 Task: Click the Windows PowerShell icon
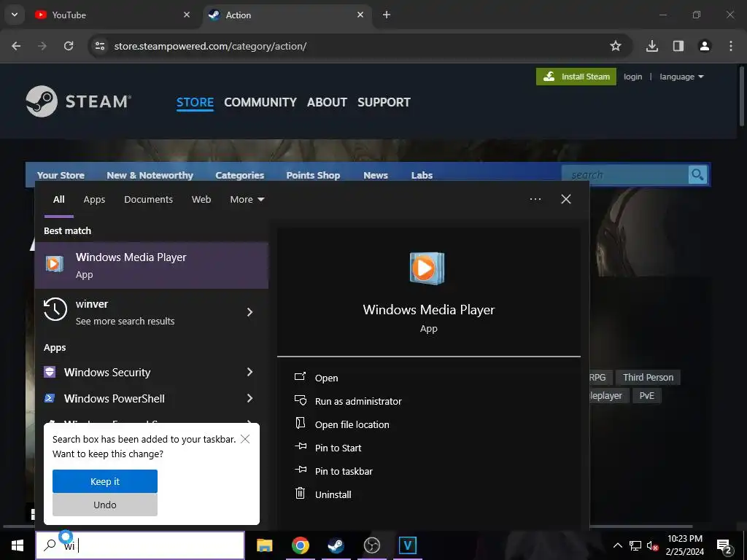pos(50,398)
